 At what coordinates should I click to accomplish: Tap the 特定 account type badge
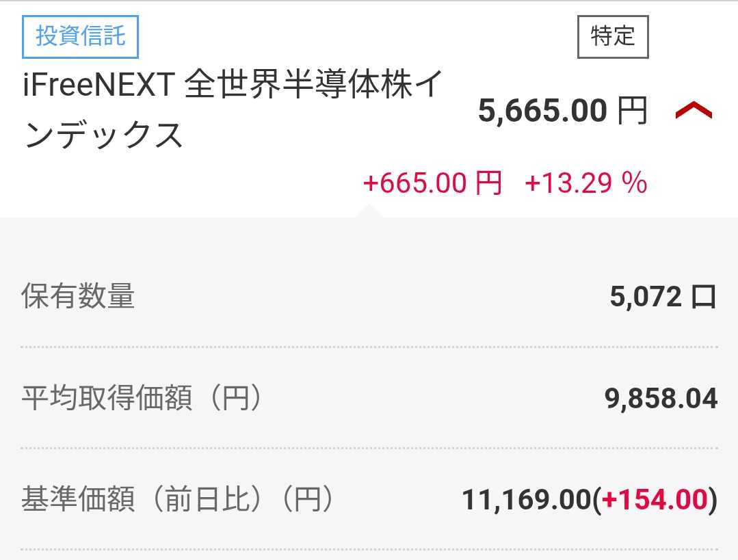(612, 36)
